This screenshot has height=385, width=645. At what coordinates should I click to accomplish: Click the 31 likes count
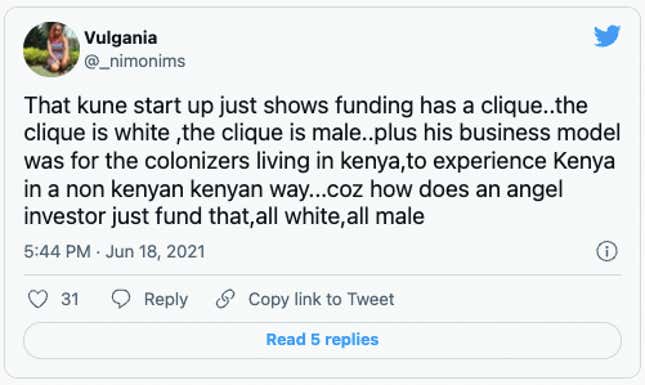click(x=70, y=299)
